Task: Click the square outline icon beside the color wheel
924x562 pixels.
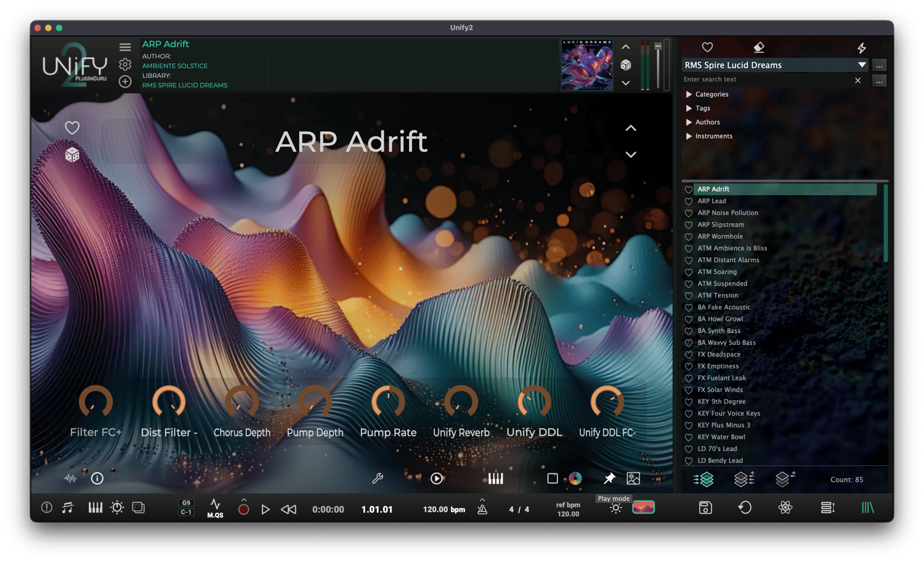Action: [x=553, y=478]
